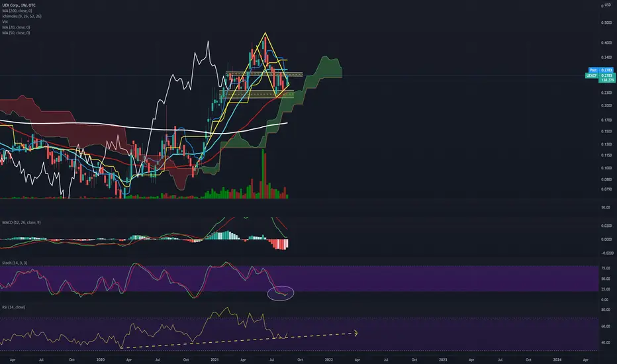Click the 0.1300 price axis value

click(x=606, y=144)
